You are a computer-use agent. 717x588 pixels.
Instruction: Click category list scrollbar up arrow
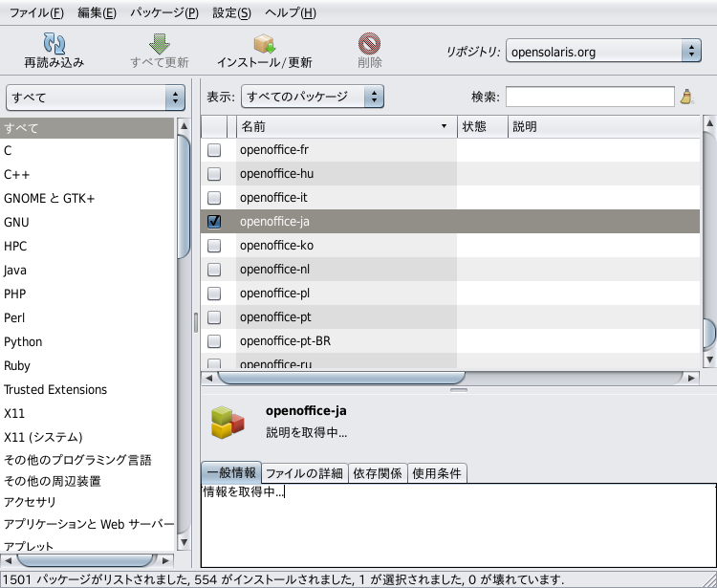click(x=184, y=125)
